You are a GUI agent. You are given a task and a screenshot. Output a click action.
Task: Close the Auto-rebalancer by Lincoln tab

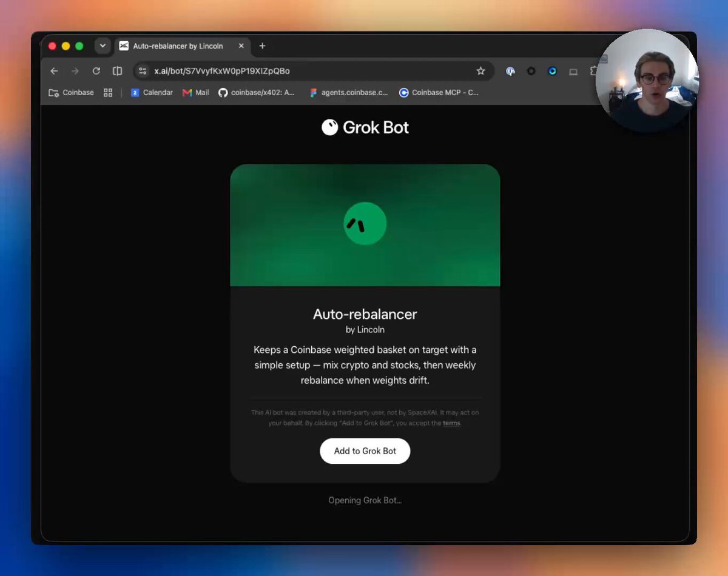point(241,46)
